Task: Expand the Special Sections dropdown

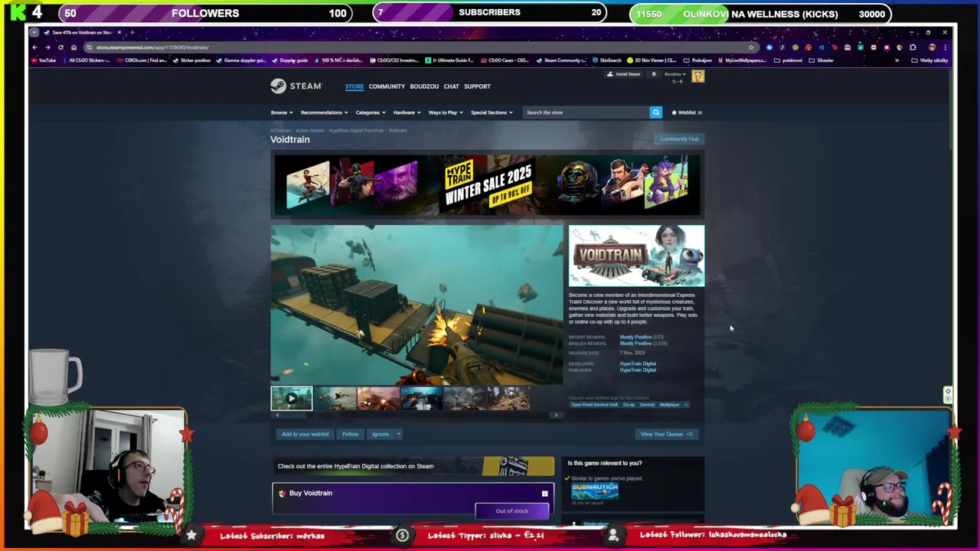Action: pyautogui.click(x=492, y=112)
